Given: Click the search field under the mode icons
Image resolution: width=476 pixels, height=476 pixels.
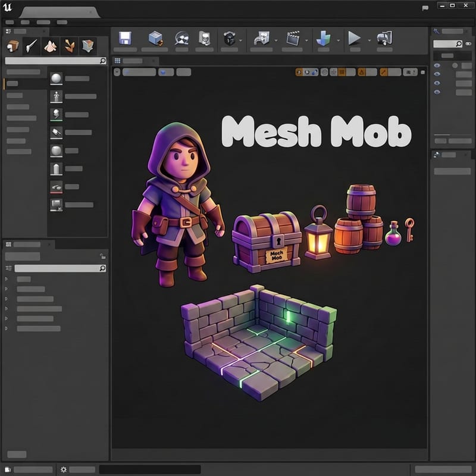Looking at the screenshot, I should click(55, 61).
